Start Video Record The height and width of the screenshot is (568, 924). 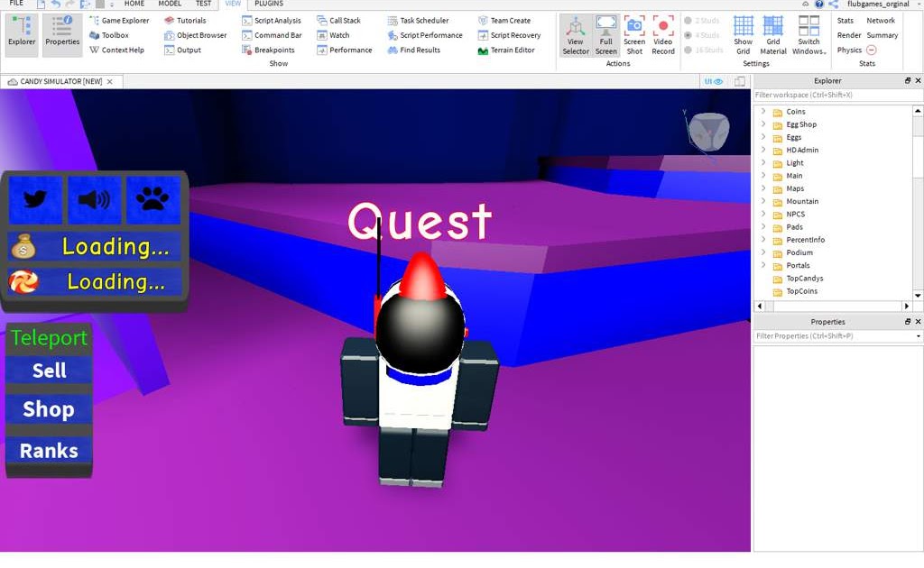click(x=663, y=36)
